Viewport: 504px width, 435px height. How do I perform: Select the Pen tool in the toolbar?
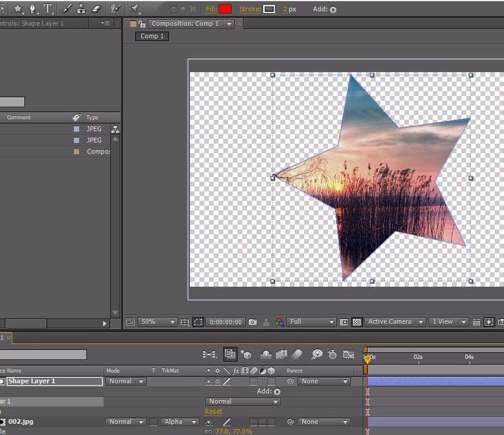[33, 9]
